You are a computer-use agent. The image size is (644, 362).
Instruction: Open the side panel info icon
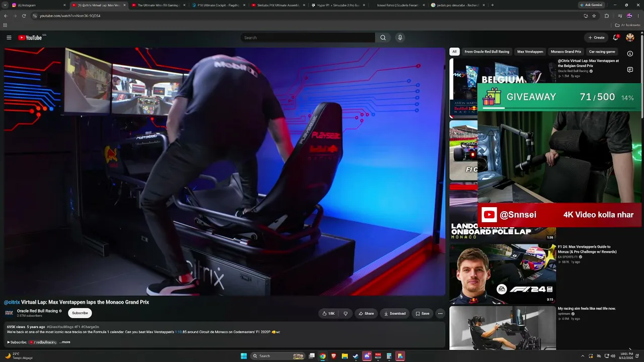pos(630,53)
